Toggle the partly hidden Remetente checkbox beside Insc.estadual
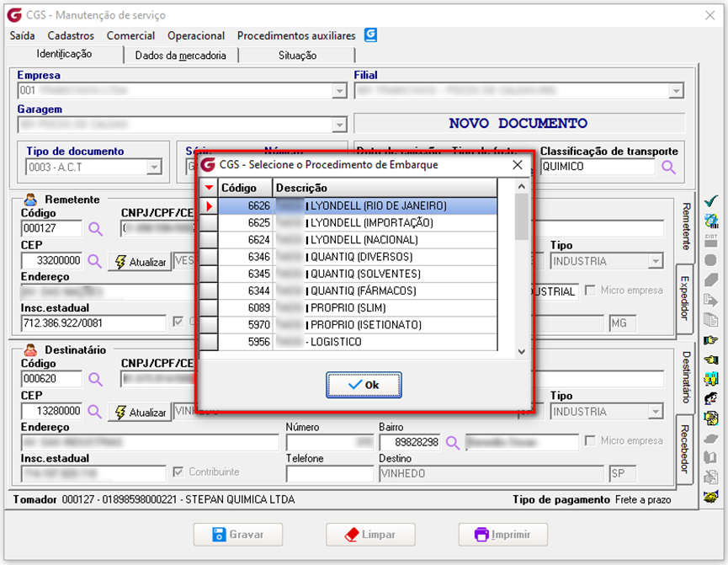Screen dimensions: 728x565 point(178,322)
